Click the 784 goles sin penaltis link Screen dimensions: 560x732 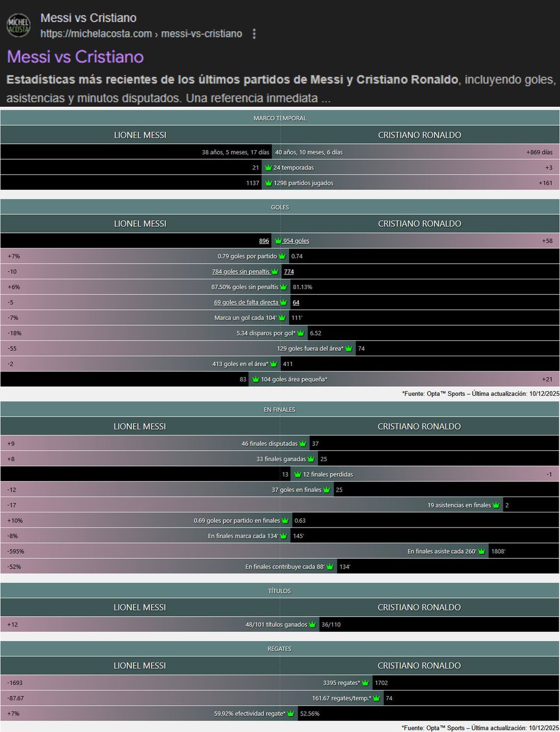240,271
